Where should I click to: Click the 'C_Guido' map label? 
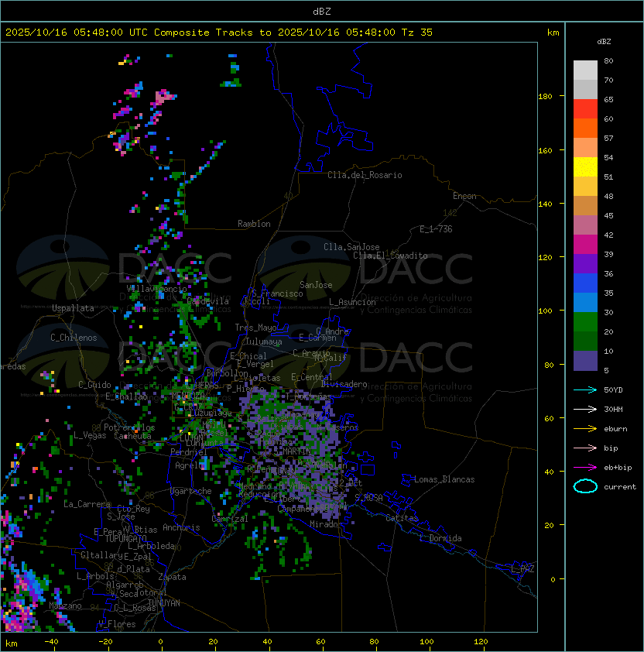click(94, 385)
